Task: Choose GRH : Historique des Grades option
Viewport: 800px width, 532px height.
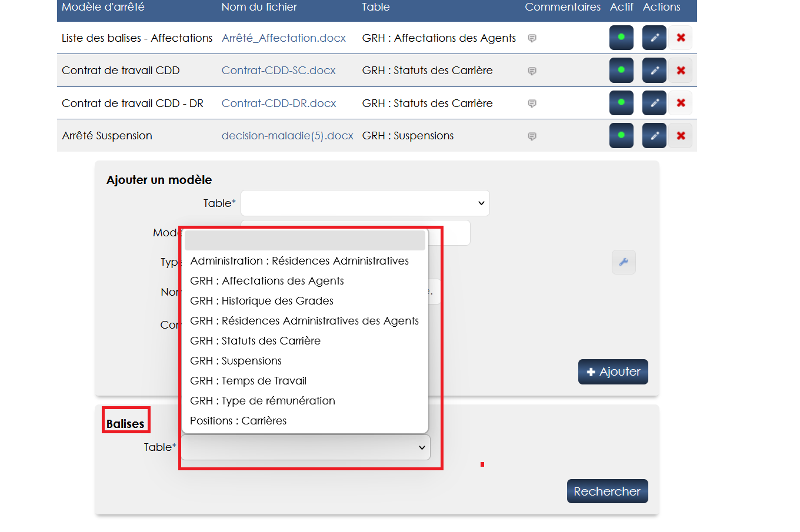Action: 262,301
